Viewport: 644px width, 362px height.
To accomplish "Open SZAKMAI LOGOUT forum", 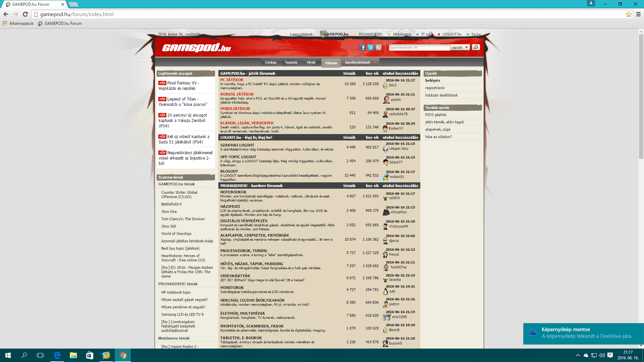I will [237, 145].
